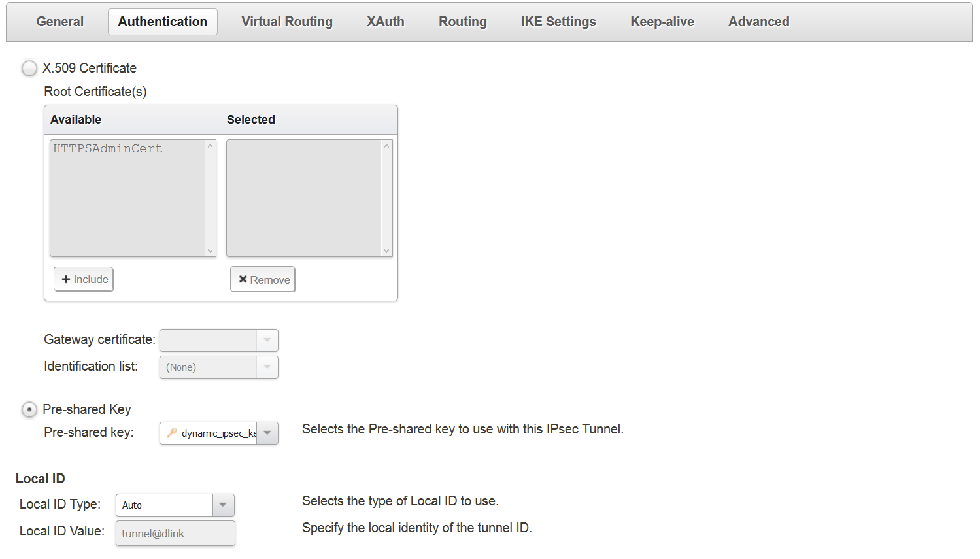Screen dimensions: 980x559
Task: Click the Include button for root certificates
Action: (x=84, y=280)
